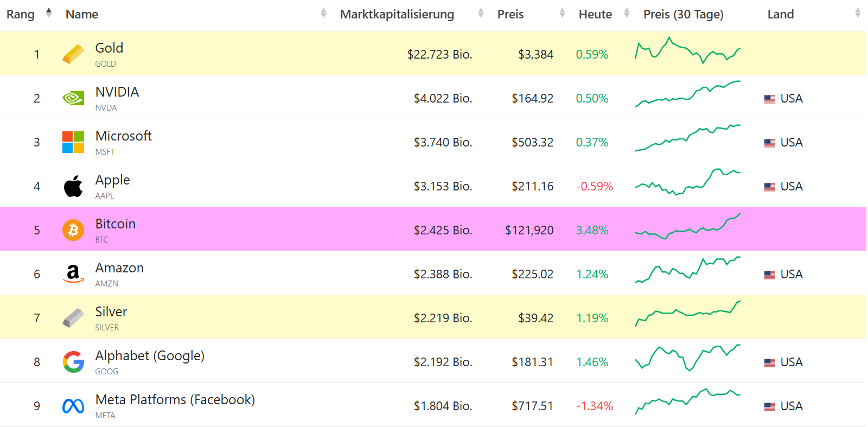Screen dimensions: 868x427
Task: Click the Google logo icon
Action: click(73, 362)
